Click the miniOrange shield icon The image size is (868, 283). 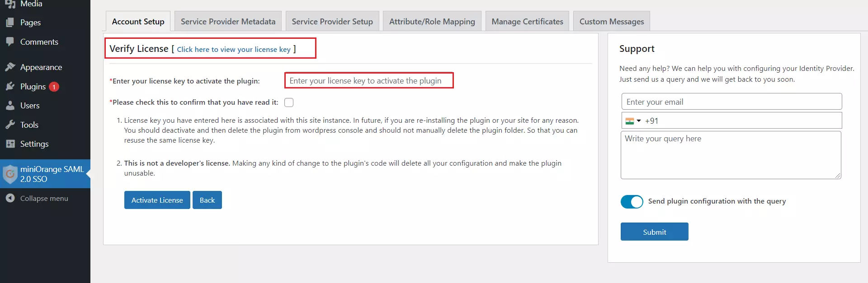click(10, 174)
